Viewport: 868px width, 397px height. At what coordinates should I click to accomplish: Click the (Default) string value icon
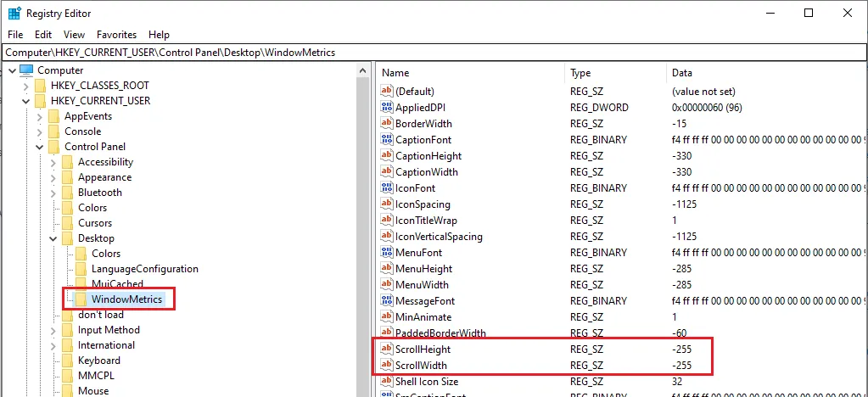coord(386,92)
